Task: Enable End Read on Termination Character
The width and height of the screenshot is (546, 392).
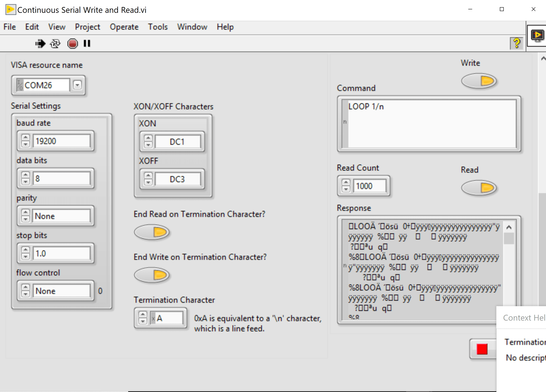Action: coord(152,232)
